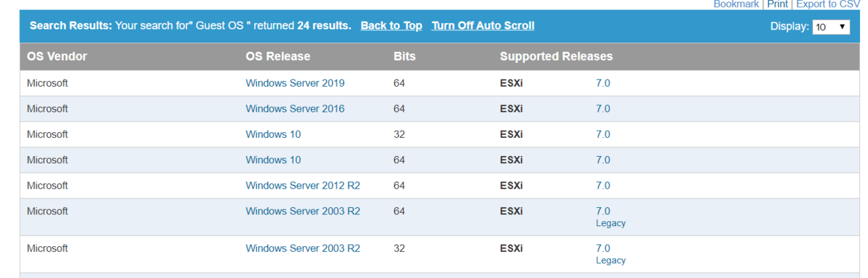Screen dimensions: 868x278
Task: Click 7.0 for Windows Server 2019
Action: pyautogui.click(x=603, y=83)
